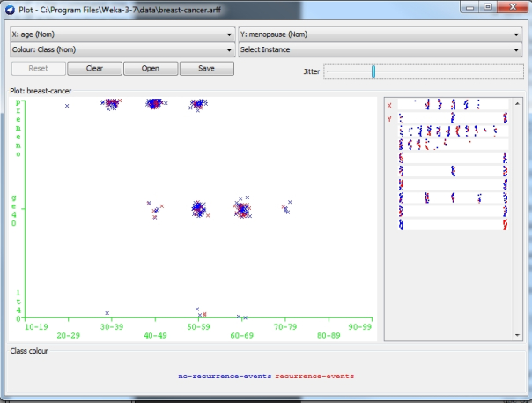Screen dimensions: 532x403
Task: Click the red recurrence-events class colour label
Action: tap(314, 376)
